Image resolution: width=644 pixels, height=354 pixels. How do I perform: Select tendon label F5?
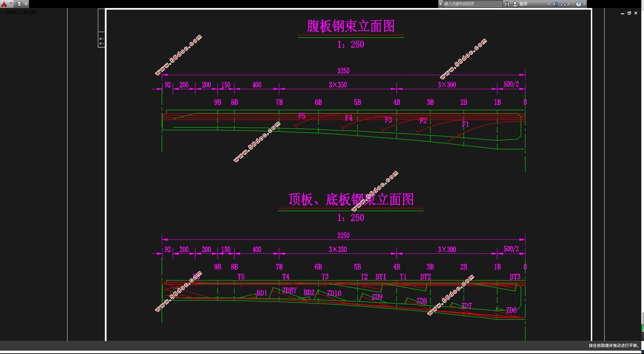[302, 116]
